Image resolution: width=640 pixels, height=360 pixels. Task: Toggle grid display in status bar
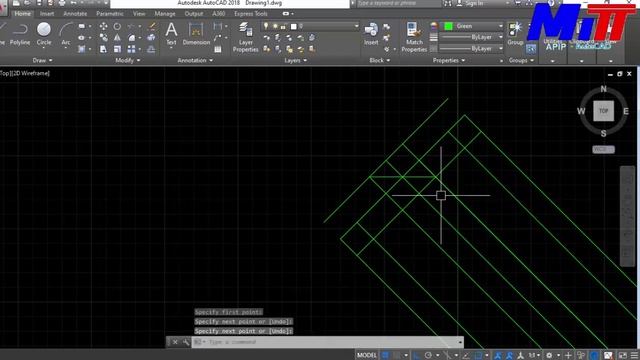[x=385, y=355]
